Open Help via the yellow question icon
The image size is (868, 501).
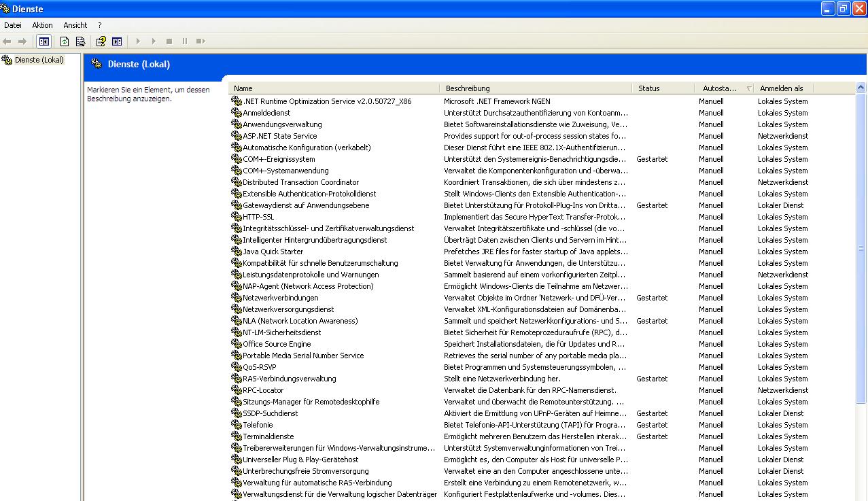[x=101, y=41]
